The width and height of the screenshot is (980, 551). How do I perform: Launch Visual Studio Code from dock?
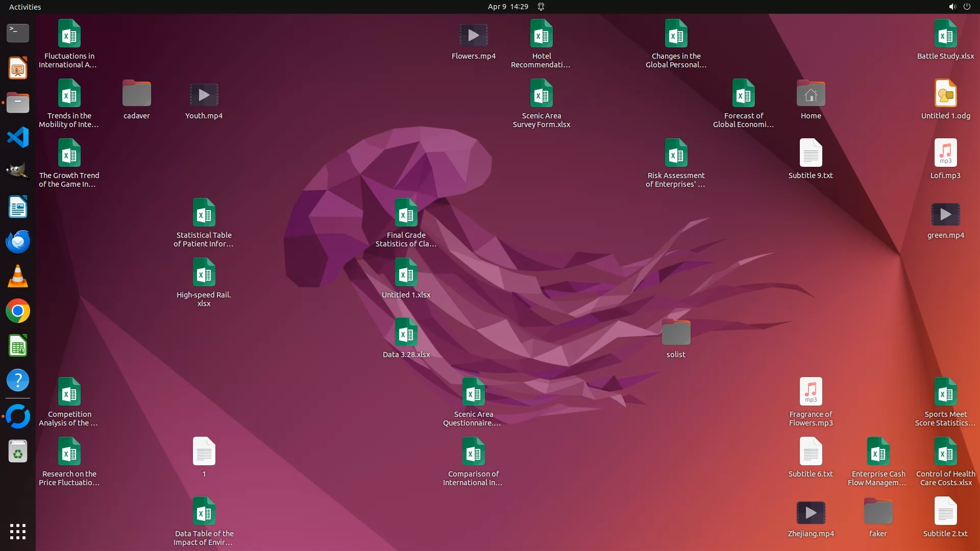coord(18,138)
